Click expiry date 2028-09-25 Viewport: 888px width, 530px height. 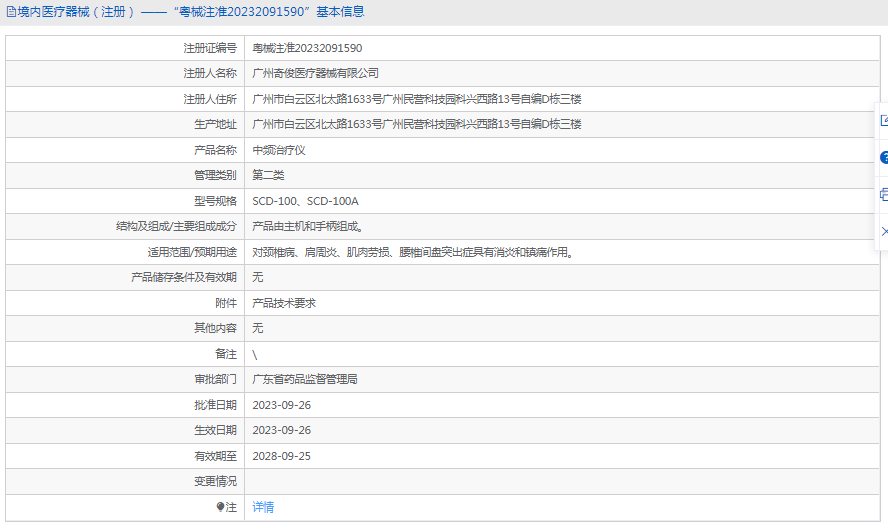[281, 456]
